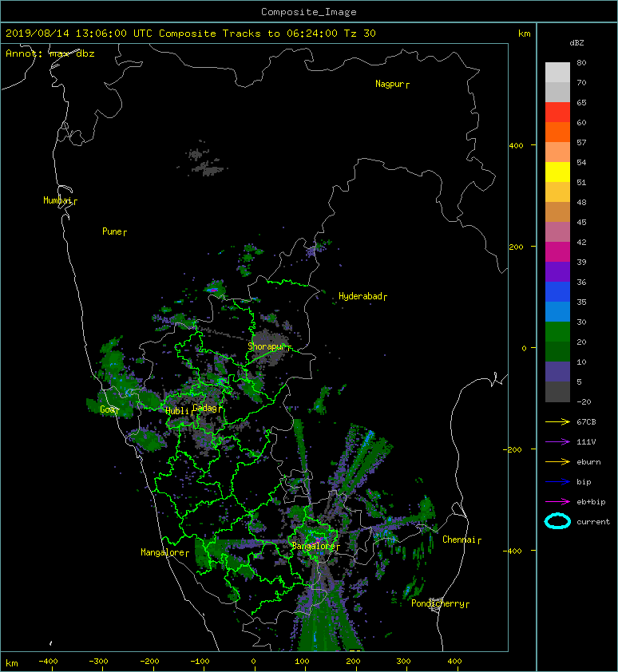Click the amber 51 dBZ color swatch
The image size is (618, 672).
[557, 192]
